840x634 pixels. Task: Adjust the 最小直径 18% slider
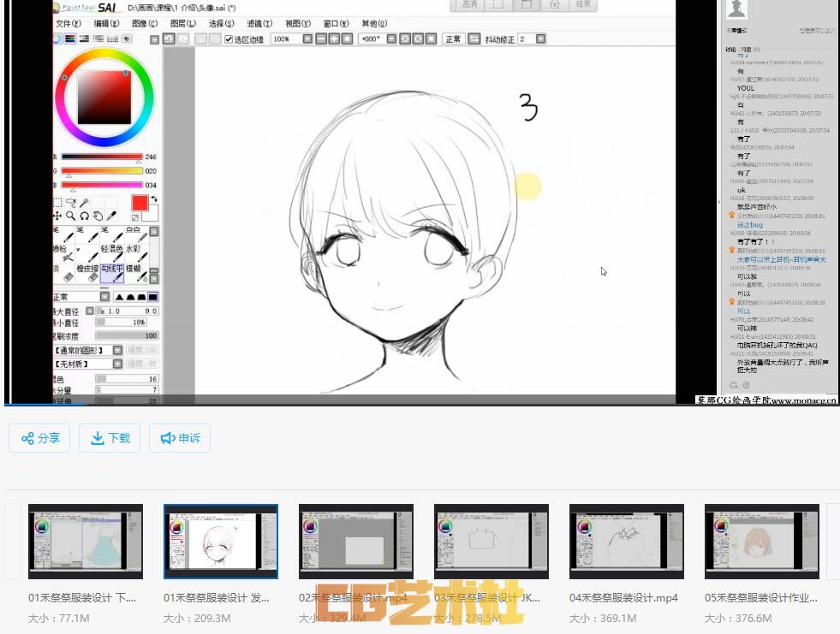click(122, 323)
